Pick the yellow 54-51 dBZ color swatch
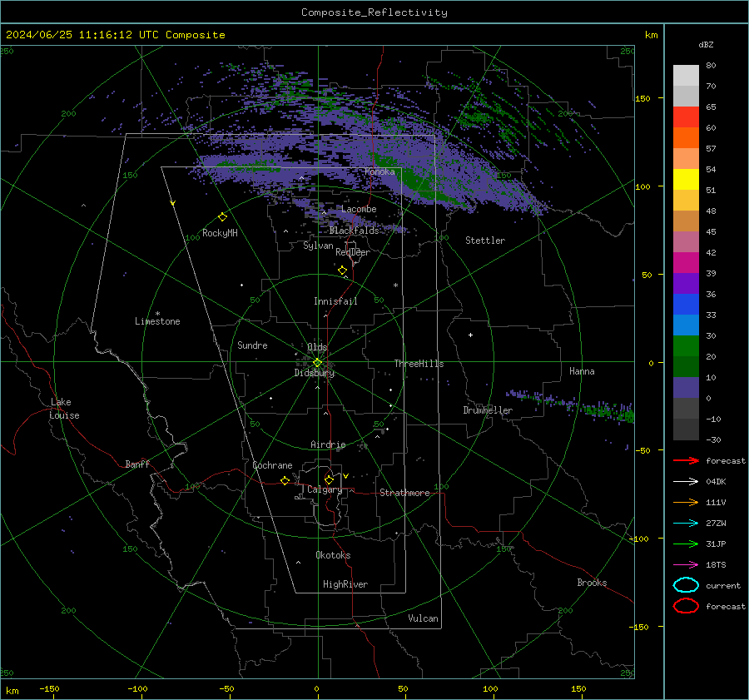 686,180
